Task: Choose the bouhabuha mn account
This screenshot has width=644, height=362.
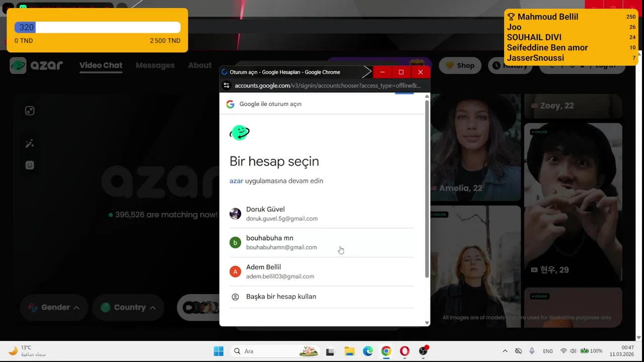Action: tap(321, 243)
